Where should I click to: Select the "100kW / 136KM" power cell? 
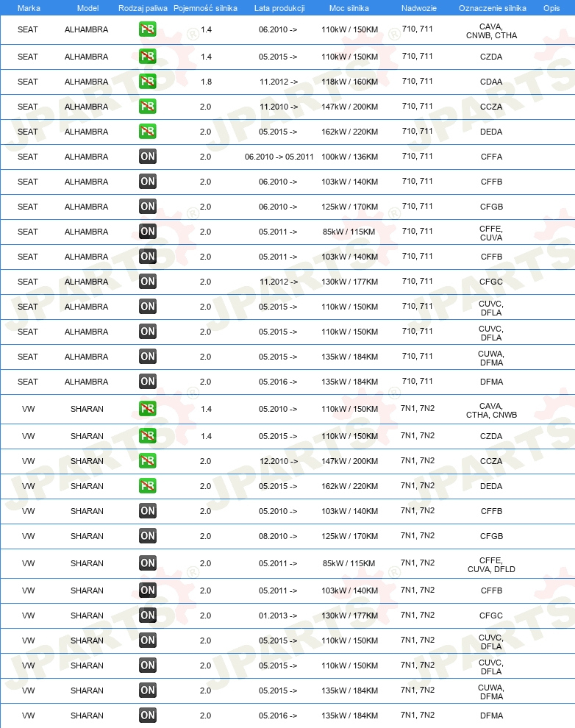(x=349, y=157)
